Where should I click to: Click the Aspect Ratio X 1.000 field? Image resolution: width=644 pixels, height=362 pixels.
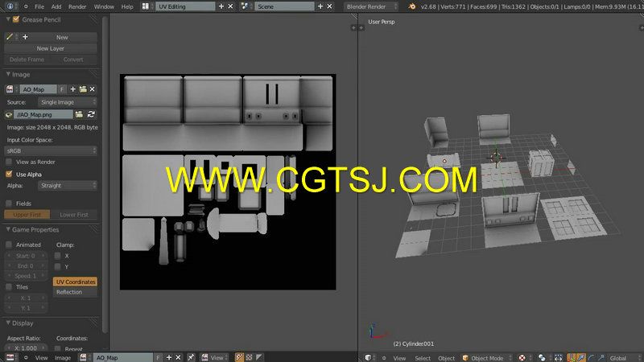26,348
